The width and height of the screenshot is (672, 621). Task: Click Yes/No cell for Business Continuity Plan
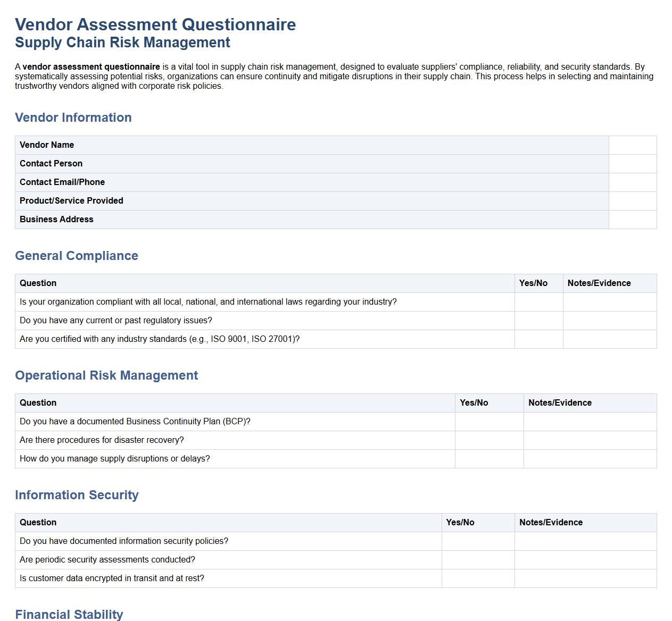pyautogui.click(x=489, y=421)
